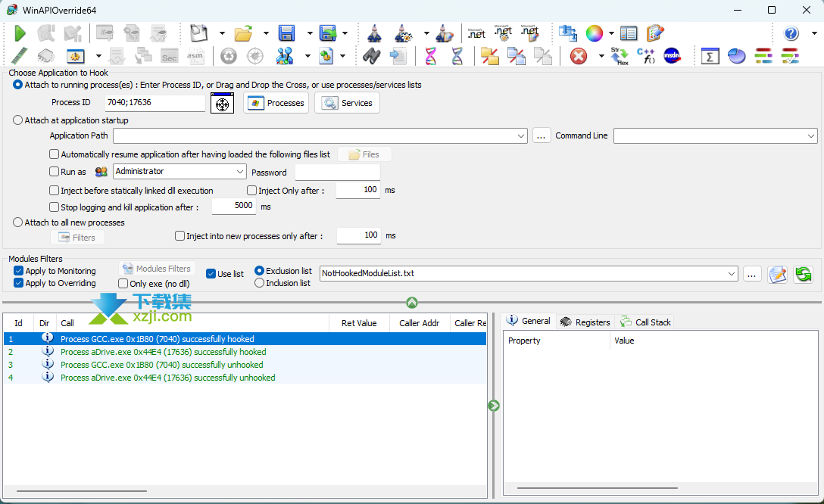Open the MSDN documentation icon

coord(672,56)
